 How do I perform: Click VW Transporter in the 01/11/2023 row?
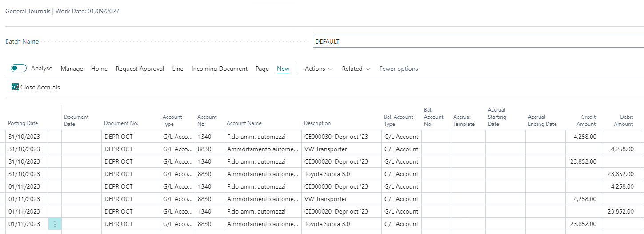click(326, 199)
